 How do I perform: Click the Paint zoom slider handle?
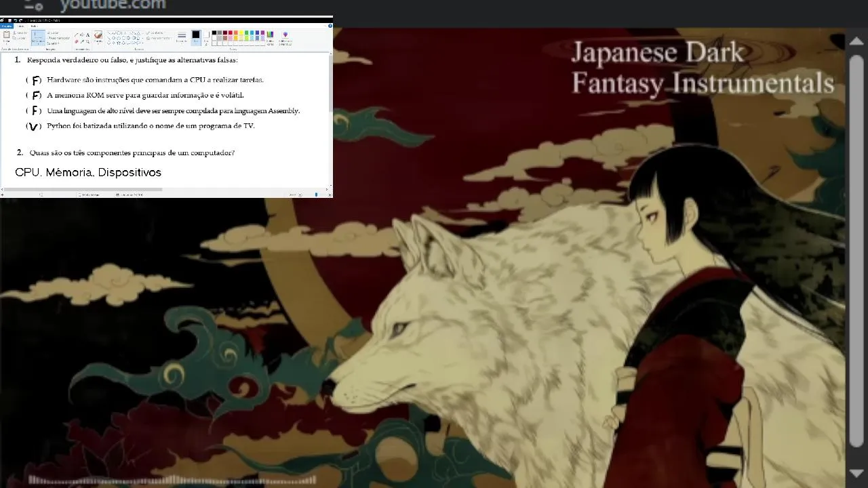pos(316,195)
